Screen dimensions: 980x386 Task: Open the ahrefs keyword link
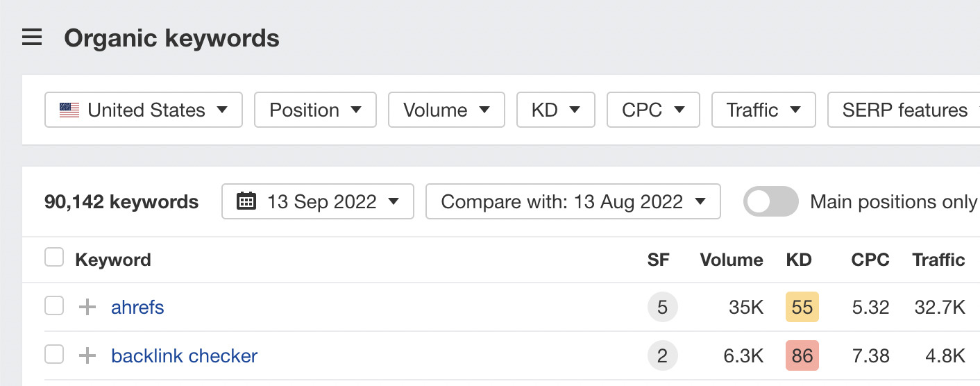(137, 307)
